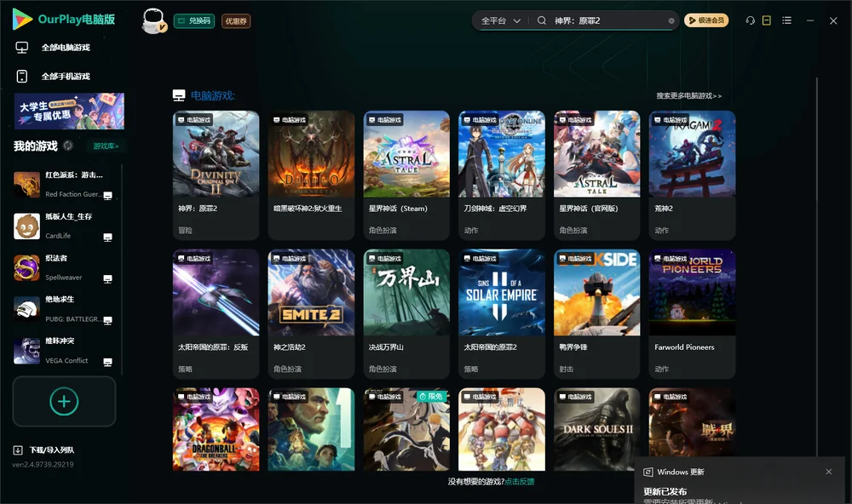
Task: Click the refresh icon next to 我的游戏
Action: [68, 146]
